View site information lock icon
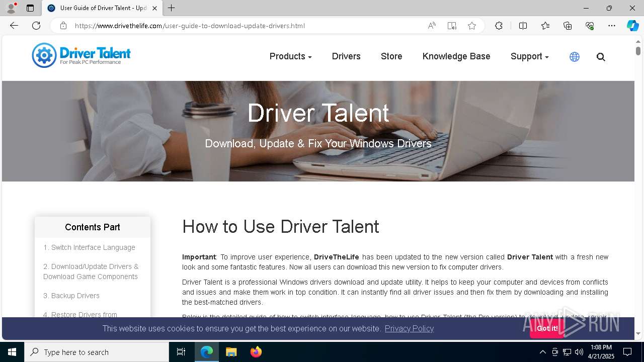The width and height of the screenshot is (644, 362). (63, 26)
